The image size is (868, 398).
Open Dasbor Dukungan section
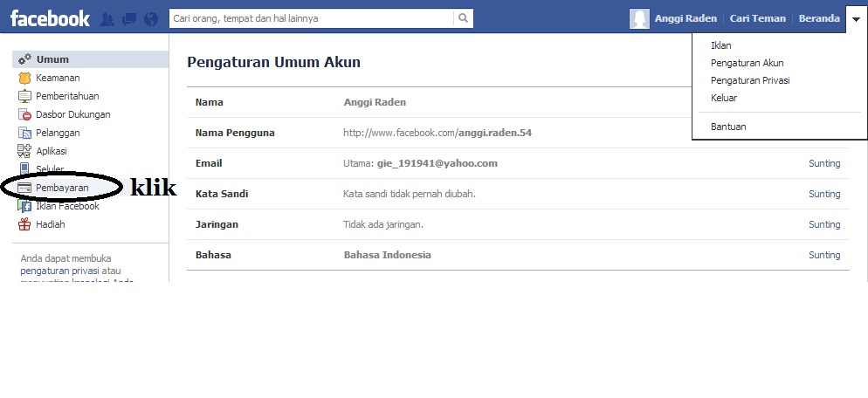click(x=73, y=114)
